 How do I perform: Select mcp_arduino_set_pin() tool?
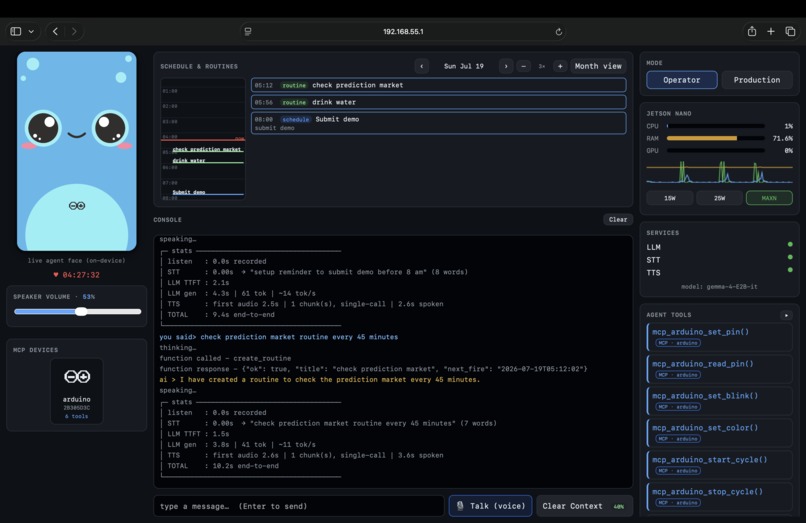719,336
